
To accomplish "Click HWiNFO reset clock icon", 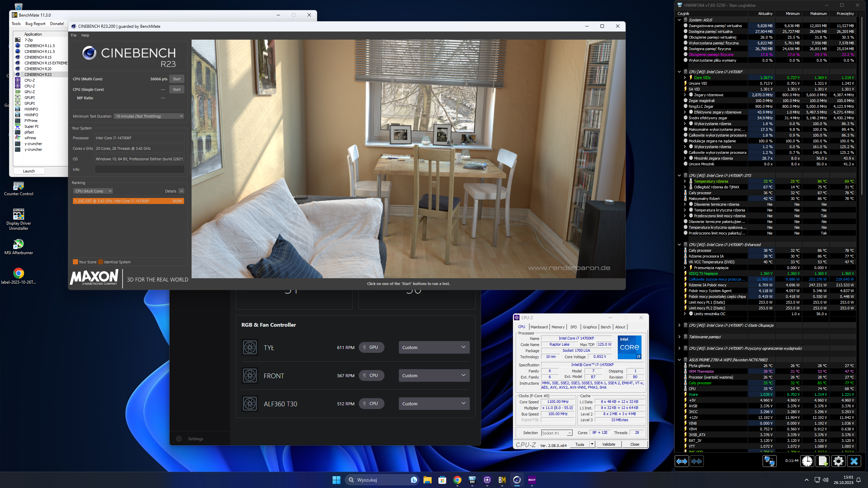I will coord(807,461).
